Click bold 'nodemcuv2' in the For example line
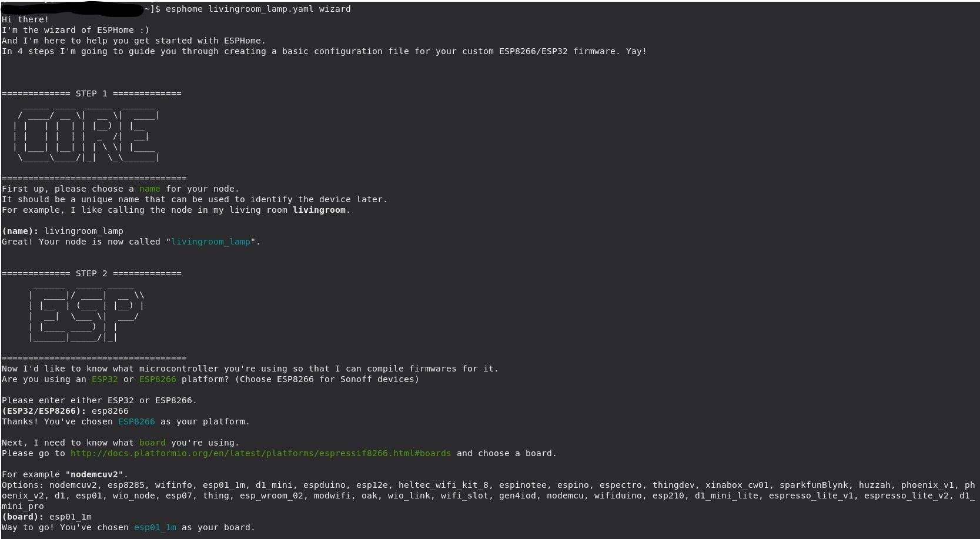The height and width of the screenshot is (539, 980). [x=94, y=474]
